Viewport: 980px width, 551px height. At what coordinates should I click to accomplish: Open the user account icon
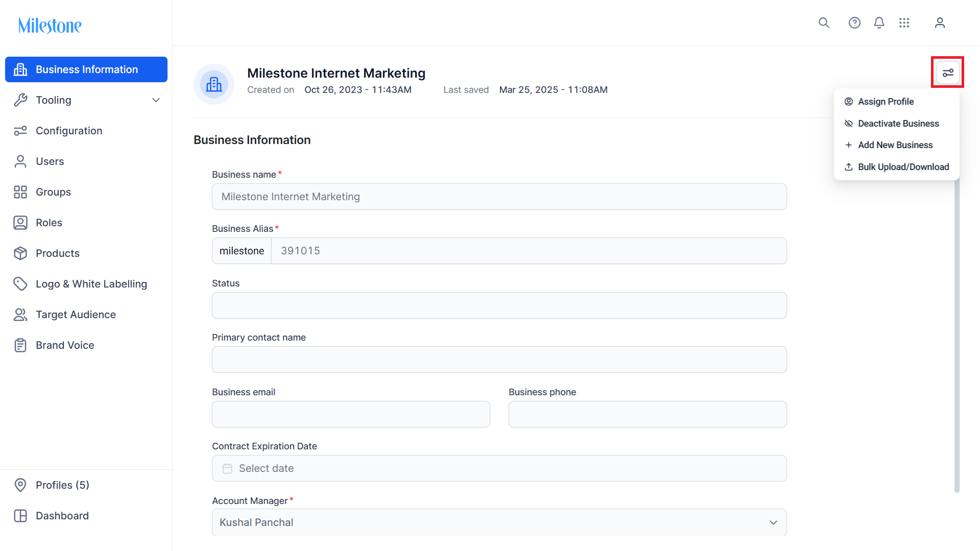[940, 23]
